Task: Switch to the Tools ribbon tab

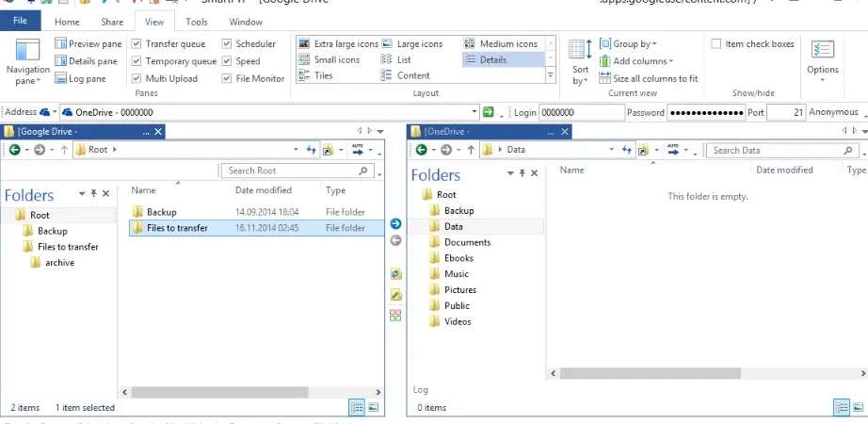Action: pos(197,23)
